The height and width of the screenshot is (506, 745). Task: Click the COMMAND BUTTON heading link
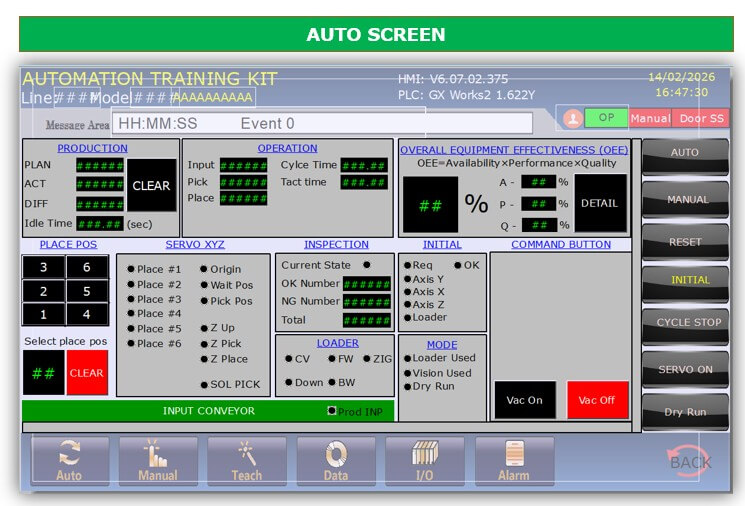pos(561,245)
